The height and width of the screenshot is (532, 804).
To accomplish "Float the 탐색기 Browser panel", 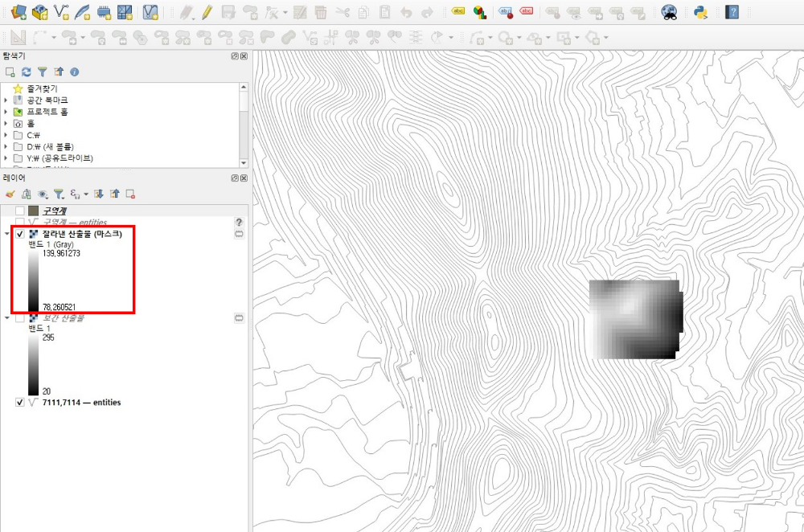I will [x=235, y=56].
